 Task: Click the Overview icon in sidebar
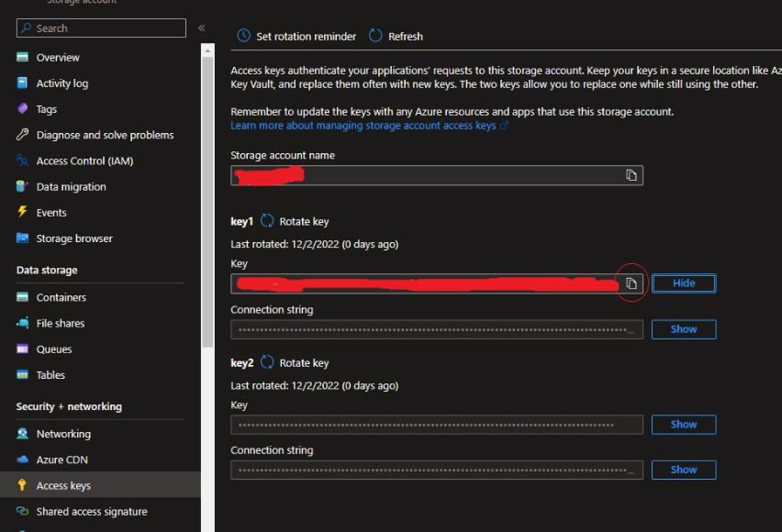tap(22, 57)
